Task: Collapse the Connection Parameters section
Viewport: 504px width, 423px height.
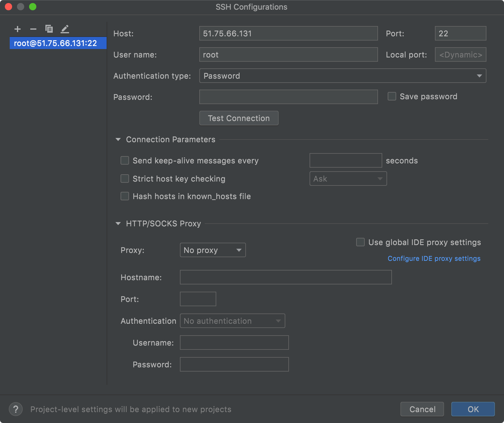Action: [118, 139]
